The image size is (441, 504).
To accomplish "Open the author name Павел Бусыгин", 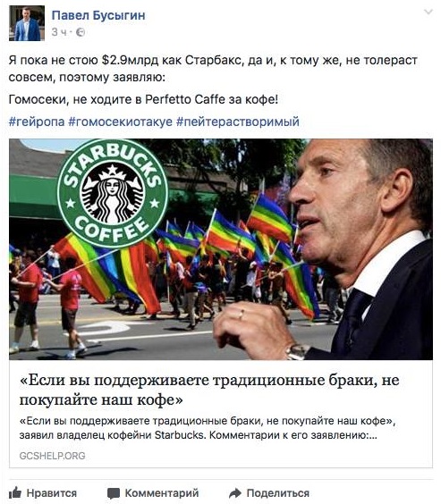I will [x=98, y=15].
